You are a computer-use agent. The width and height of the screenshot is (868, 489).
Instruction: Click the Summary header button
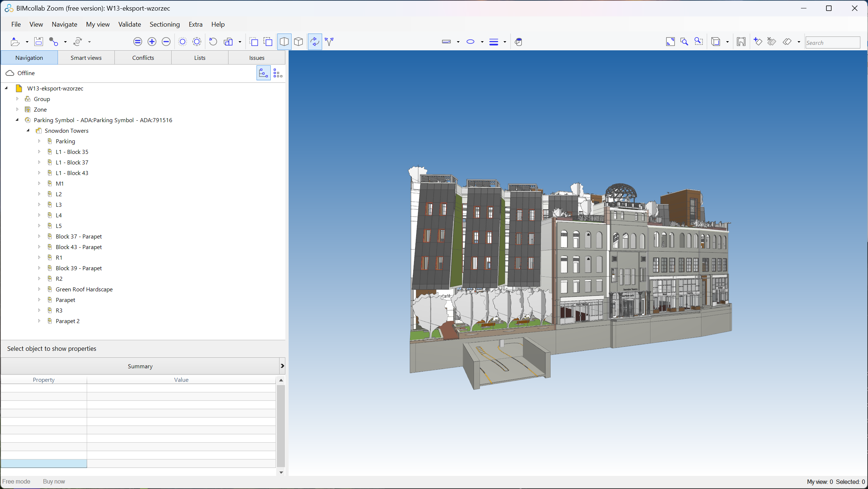(140, 366)
